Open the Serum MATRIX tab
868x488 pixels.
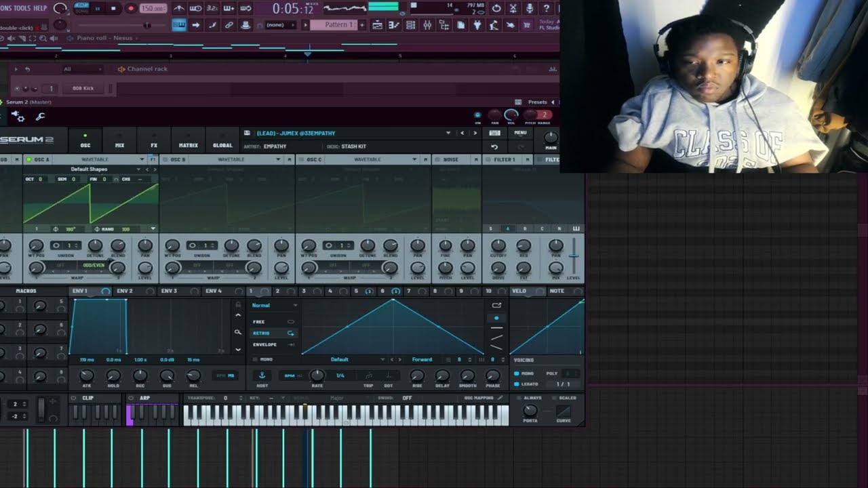click(x=188, y=141)
